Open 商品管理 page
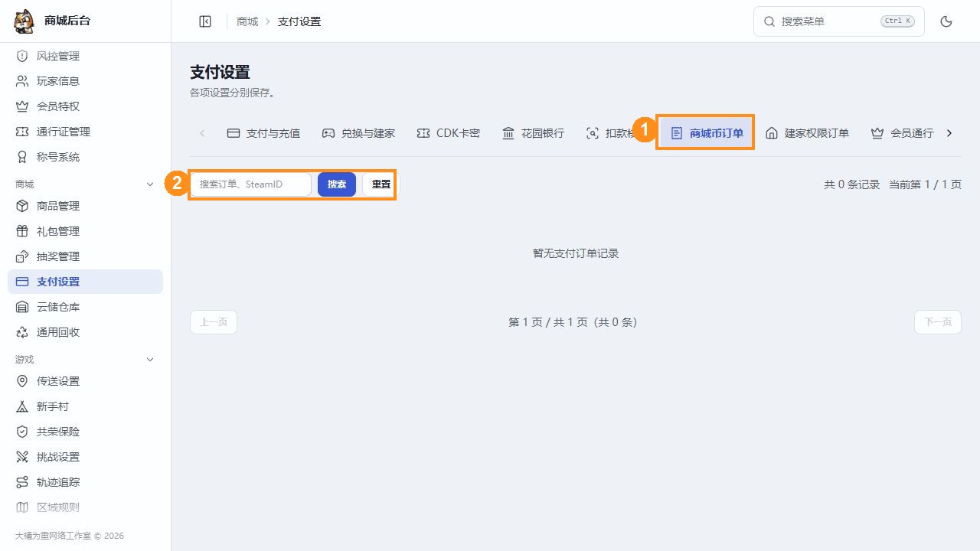 (85, 206)
